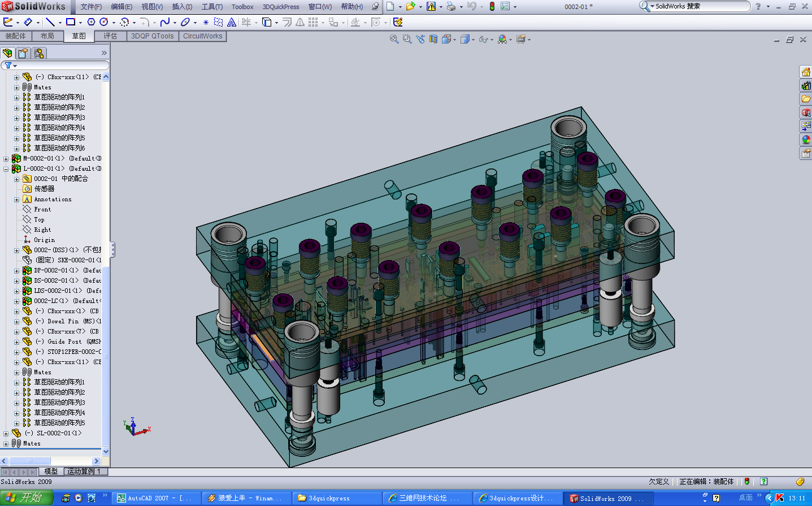Open the 工具(T) menu
The height and width of the screenshot is (506, 812).
pyautogui.click(x=212, y=7)
